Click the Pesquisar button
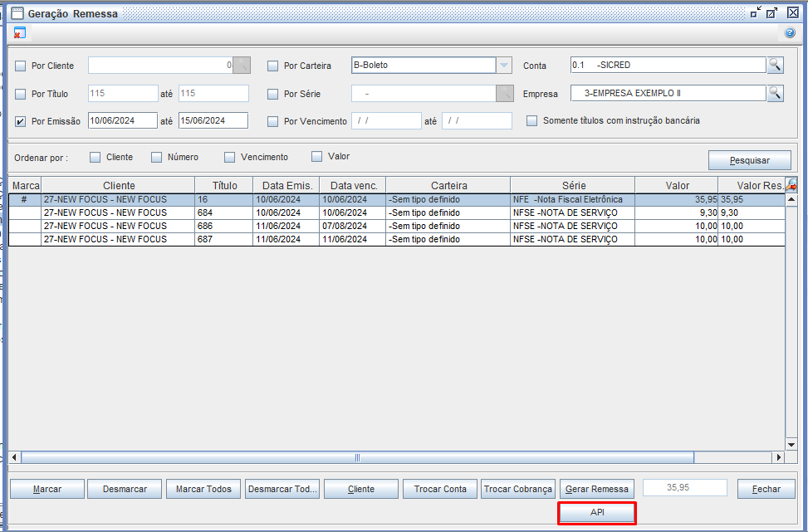The height and width of the screenshot is (532, 808). pyautogui.click(x=750, y=160)
